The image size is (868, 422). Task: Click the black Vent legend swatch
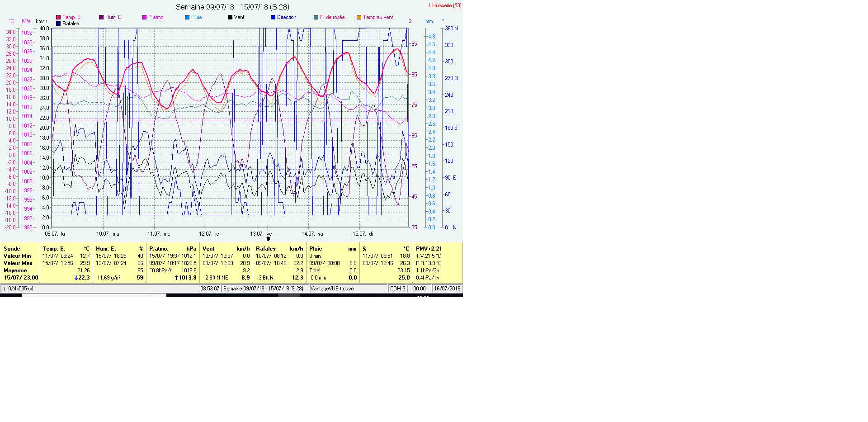[230, 17]
